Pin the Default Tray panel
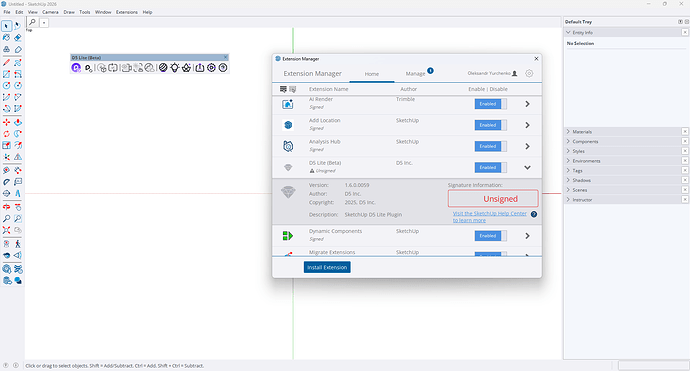690x371 pixels. point(680,22)
